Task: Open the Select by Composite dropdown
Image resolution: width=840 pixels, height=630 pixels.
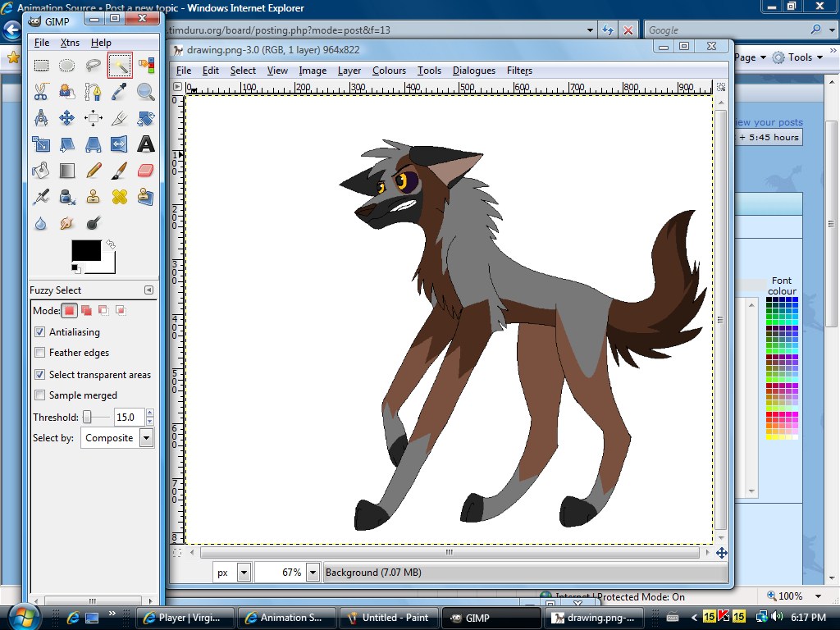Action: 146,438
